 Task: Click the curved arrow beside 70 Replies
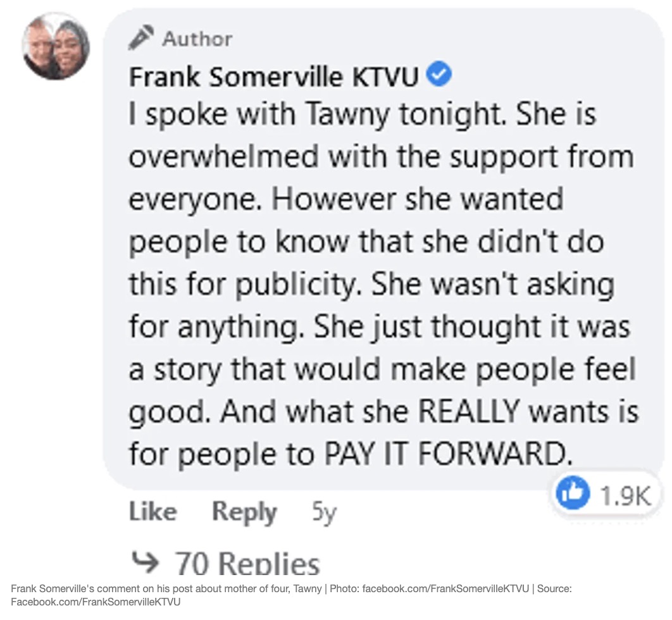tap(145, 561)
